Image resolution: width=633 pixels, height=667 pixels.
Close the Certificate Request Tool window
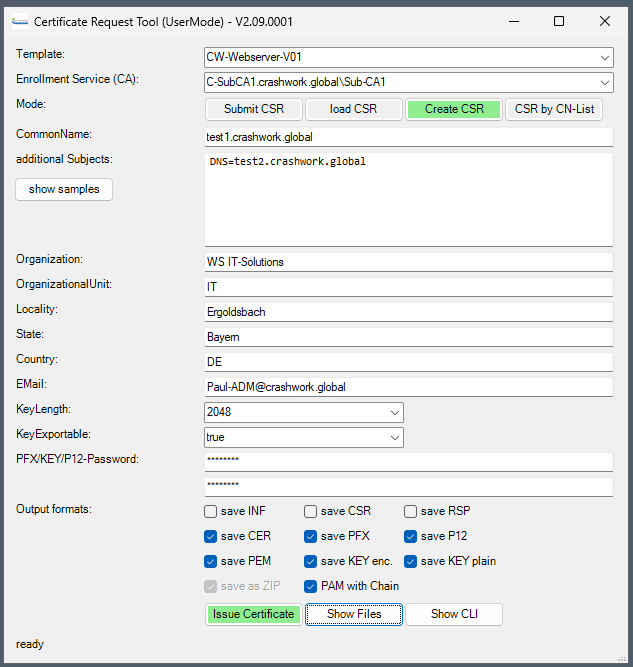tap(605, 21)
